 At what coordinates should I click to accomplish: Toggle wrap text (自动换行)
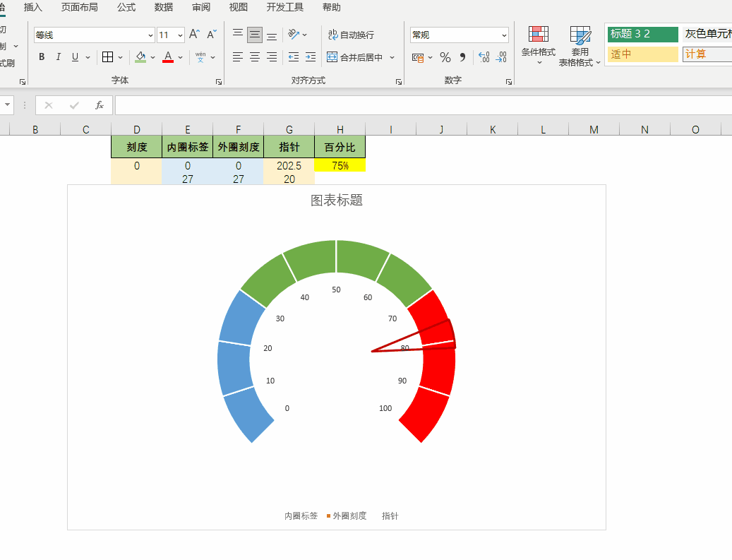pyautogui.click(x=351, y=35)
